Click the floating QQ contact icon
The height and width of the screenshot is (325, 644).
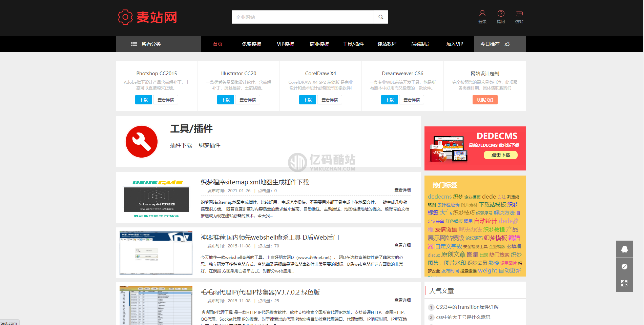click(624, 249)
